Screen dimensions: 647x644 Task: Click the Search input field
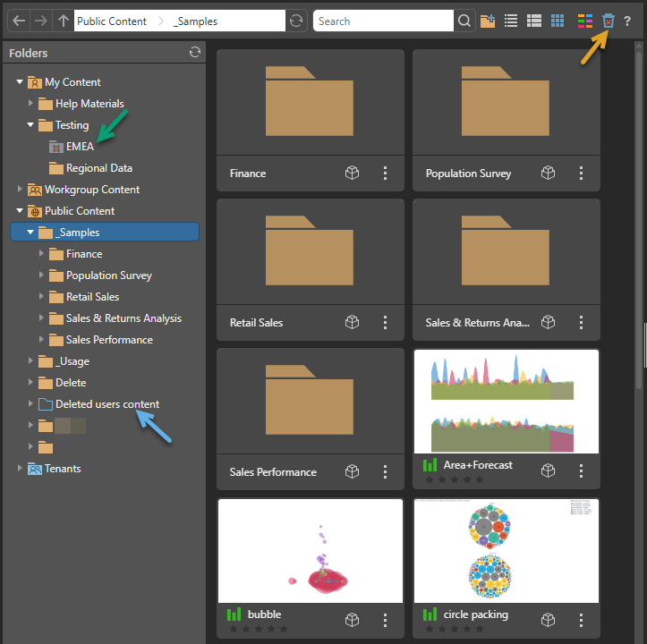click(x=383, y=21)
